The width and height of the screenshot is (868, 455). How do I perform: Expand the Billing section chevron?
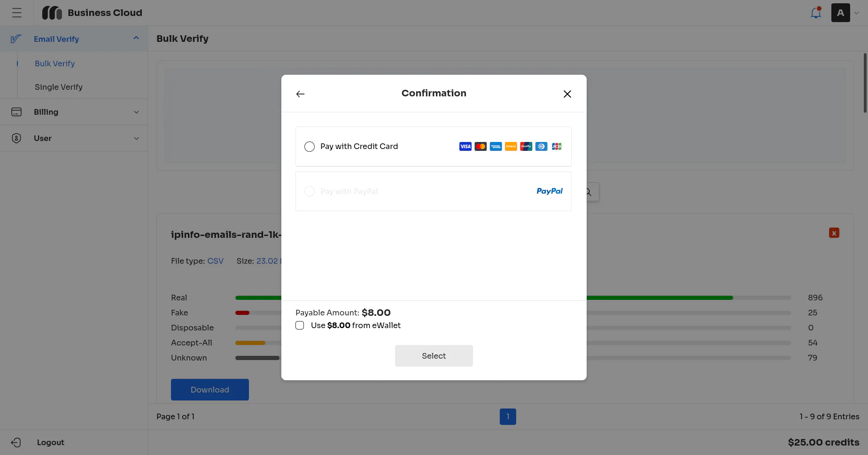click(137, 112)
